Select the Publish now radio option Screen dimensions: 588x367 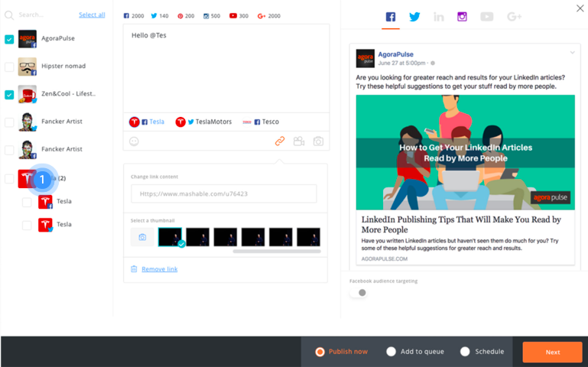click(320, 352)
